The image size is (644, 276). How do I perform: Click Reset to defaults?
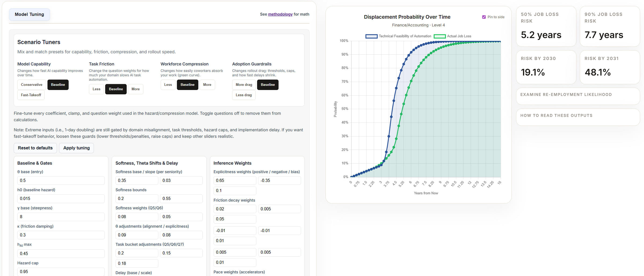click(35, 148)
